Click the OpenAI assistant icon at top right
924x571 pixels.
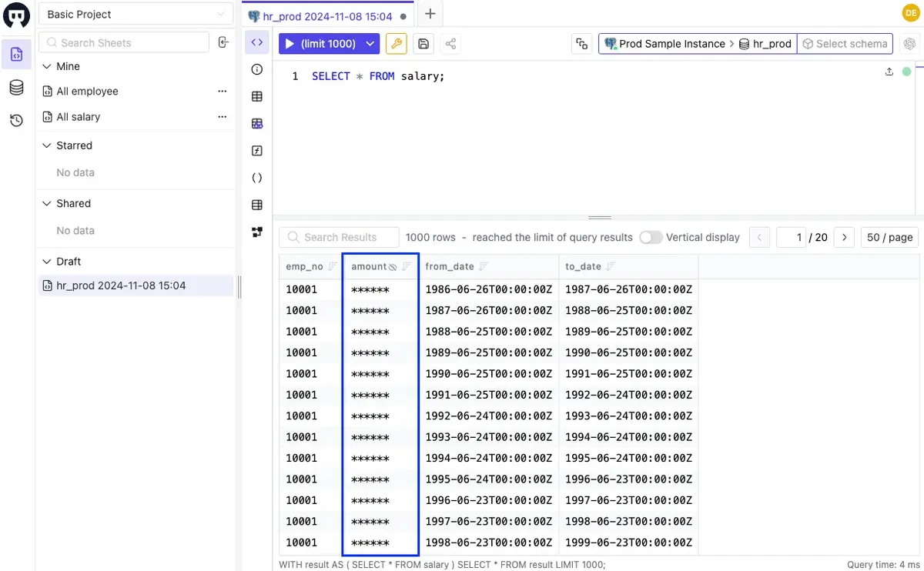click(x=909, y=44)
